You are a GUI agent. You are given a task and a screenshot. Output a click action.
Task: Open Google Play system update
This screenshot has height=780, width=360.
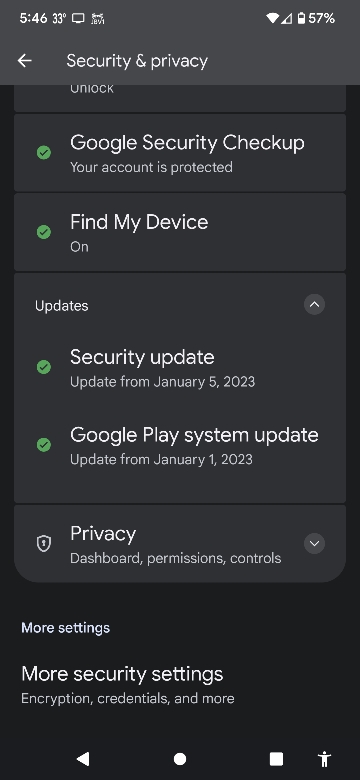(x=180, y=445)
